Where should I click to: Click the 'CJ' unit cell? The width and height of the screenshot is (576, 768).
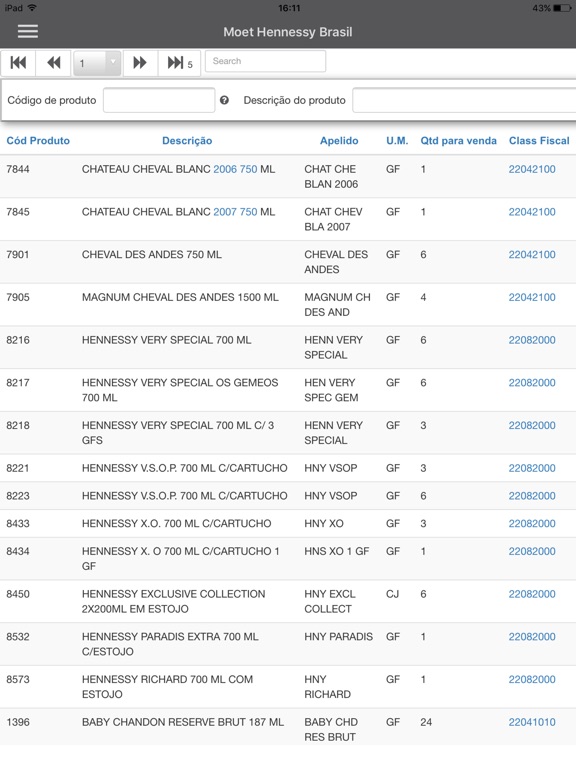point(392,594)
